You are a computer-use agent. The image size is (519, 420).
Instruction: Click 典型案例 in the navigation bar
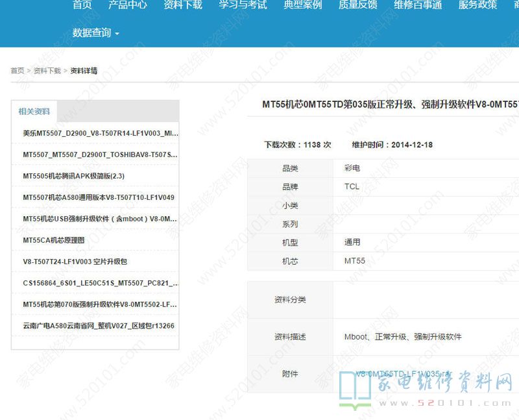(302, 5)
